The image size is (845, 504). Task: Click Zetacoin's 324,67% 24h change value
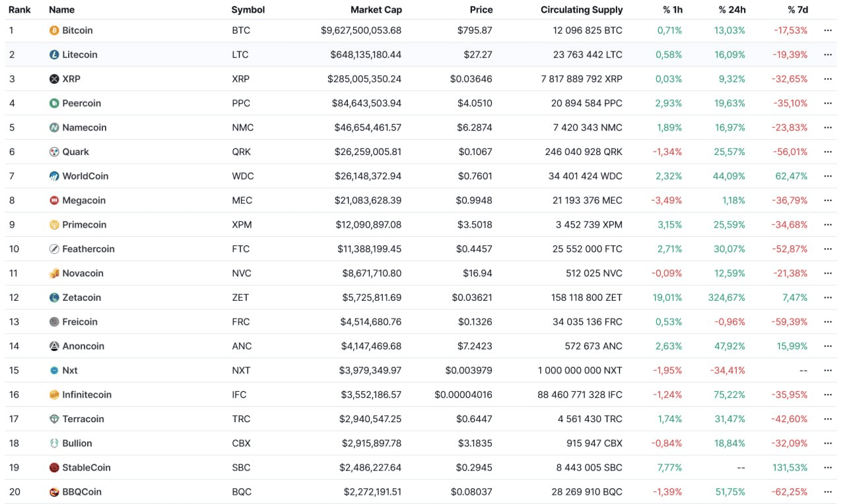727,298
